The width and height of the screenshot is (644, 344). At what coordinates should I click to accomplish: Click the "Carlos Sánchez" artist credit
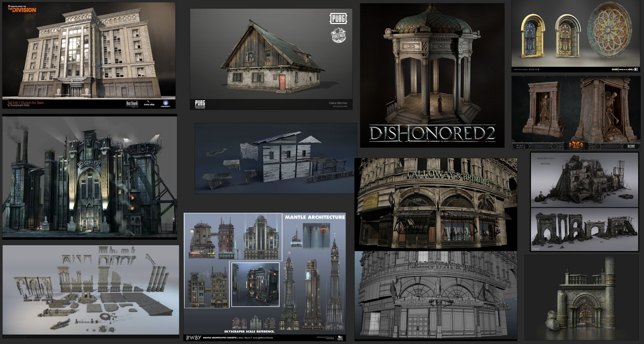point(338,103)
